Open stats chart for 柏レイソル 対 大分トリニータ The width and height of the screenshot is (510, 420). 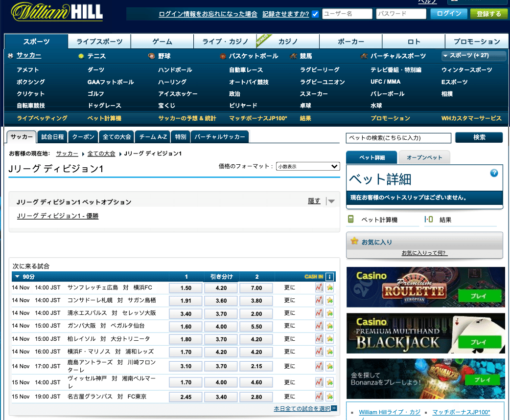click(319, 339)
